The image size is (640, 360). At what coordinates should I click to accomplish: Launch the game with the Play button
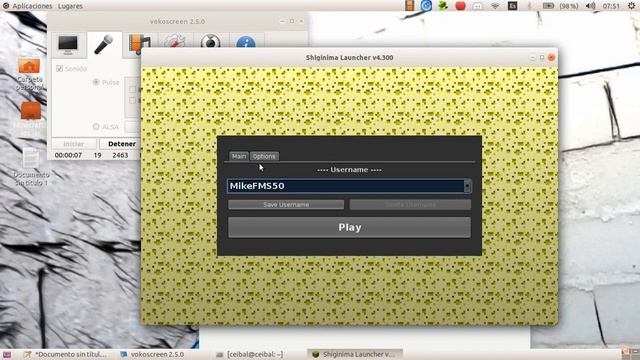pos(349,227)
